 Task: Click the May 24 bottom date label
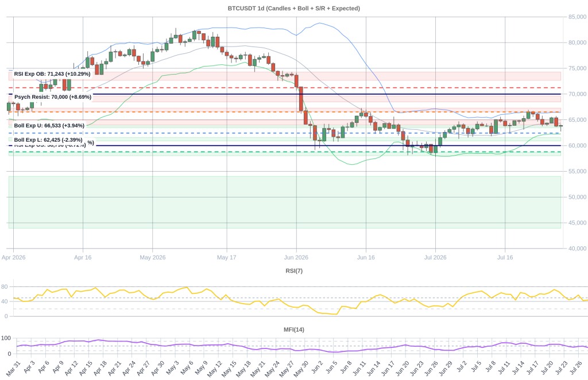(272, 369)
